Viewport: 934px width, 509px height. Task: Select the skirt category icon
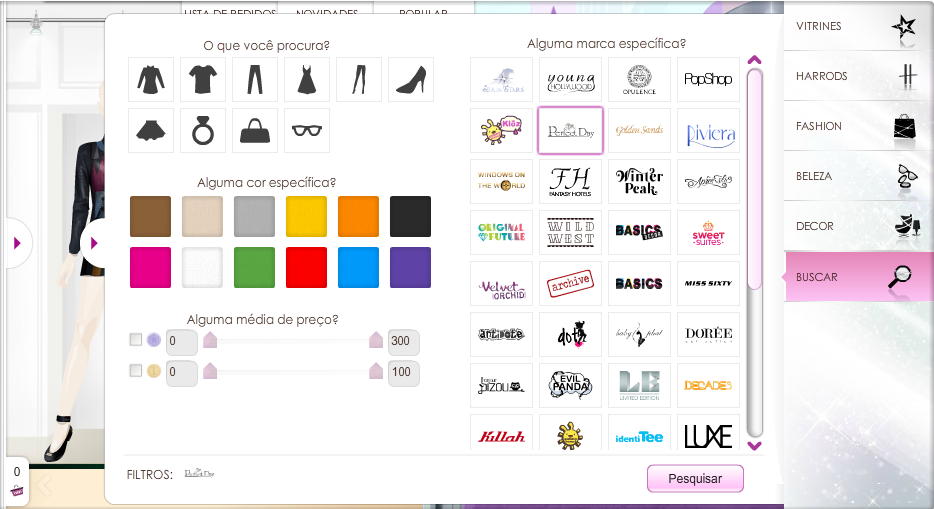coord(151,130)
